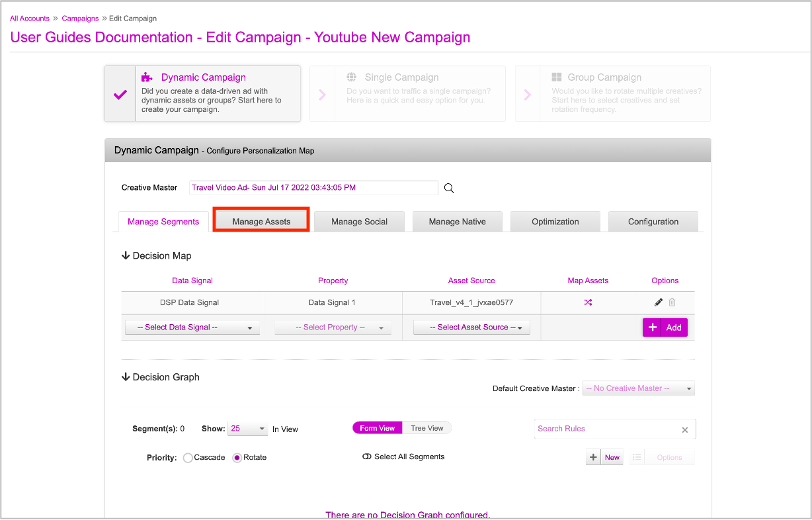Viewport: 812px width, 520px height.
Task: Click the Creative Master name input field
Action: coord(313,188)
